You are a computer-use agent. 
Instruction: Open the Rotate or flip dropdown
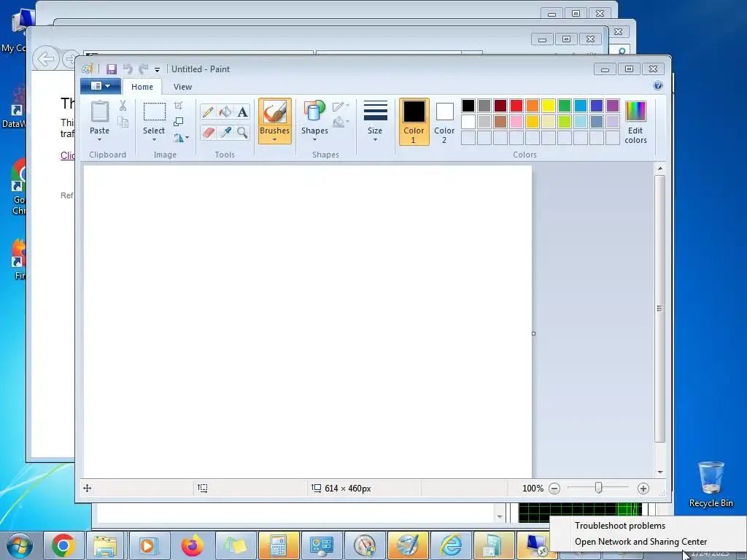pyautogui.click(x=181, y=138)
